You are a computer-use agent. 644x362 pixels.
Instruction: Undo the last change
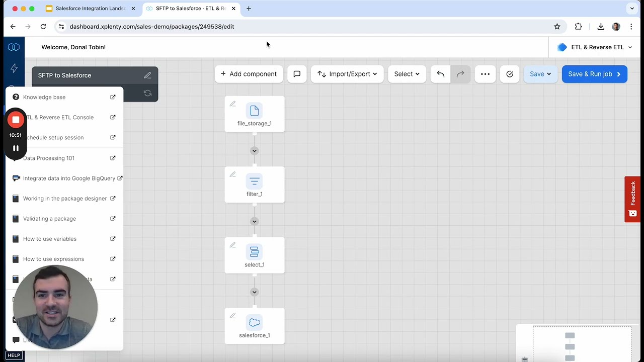point(441,74)
